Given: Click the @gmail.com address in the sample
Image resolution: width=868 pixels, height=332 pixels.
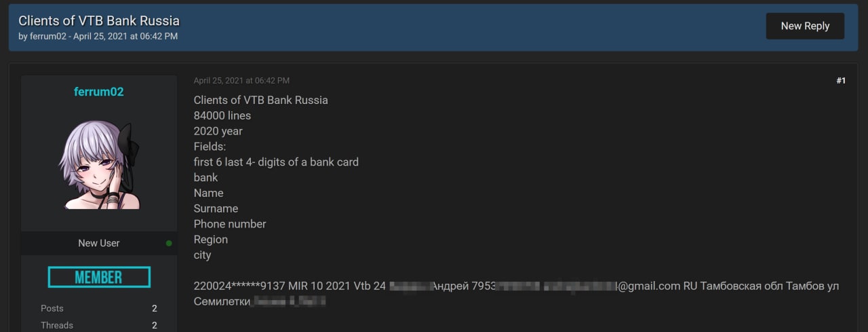Looking at the screenshot, I should (648, 286).
